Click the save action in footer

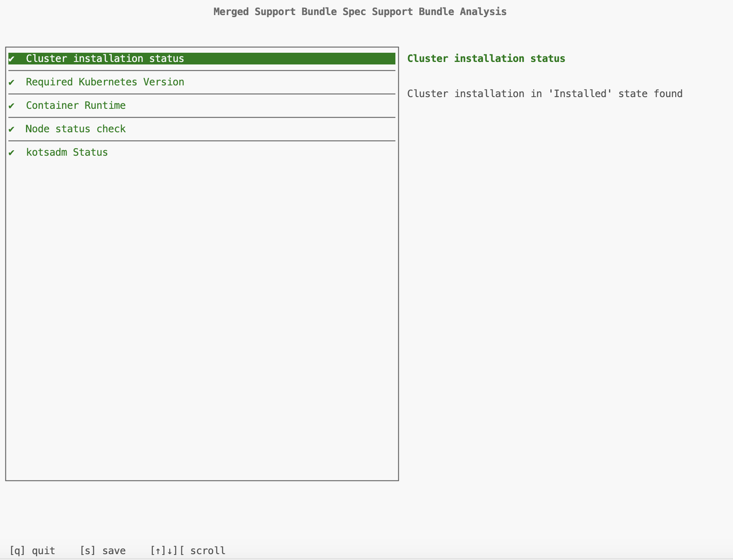(103, 551)
